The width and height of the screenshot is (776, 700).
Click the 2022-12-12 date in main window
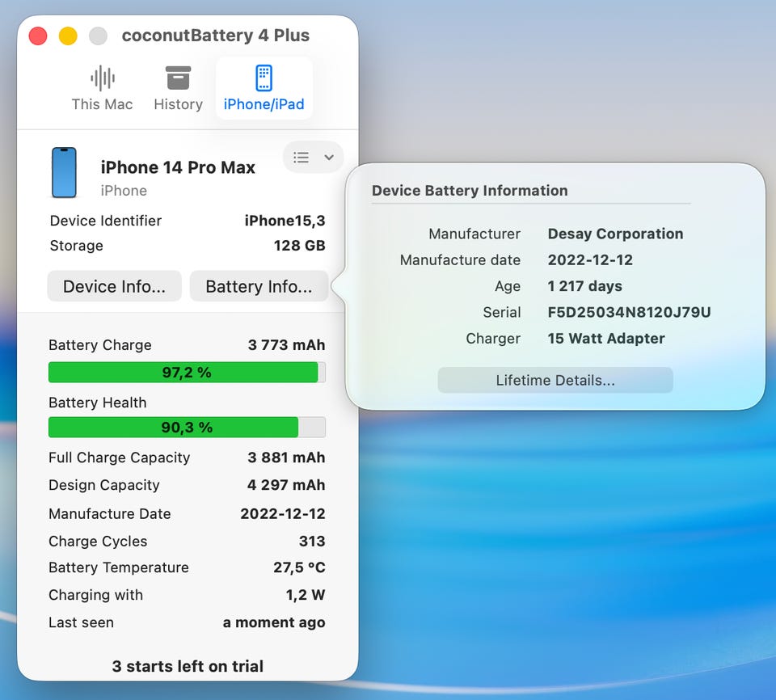tap(283, 513)
